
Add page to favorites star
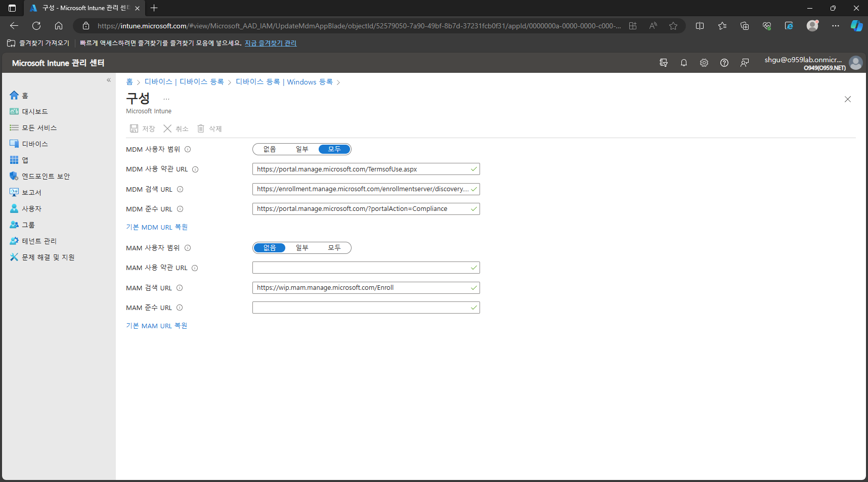pos(673,26)
